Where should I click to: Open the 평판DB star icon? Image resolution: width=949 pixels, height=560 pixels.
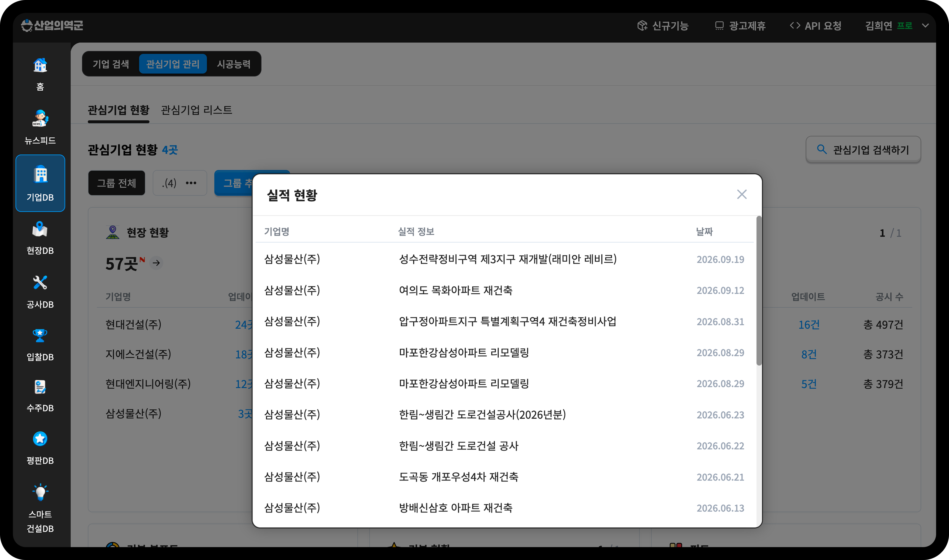click(40, 439)
